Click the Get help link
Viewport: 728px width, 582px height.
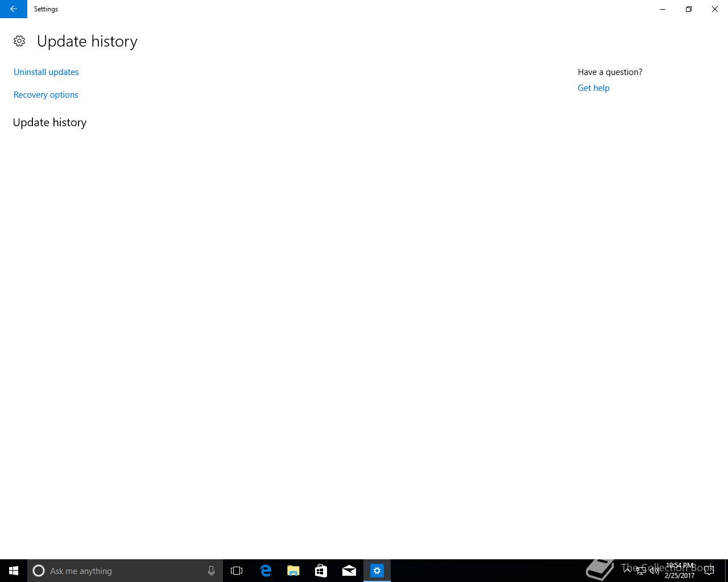click(593, 88)
